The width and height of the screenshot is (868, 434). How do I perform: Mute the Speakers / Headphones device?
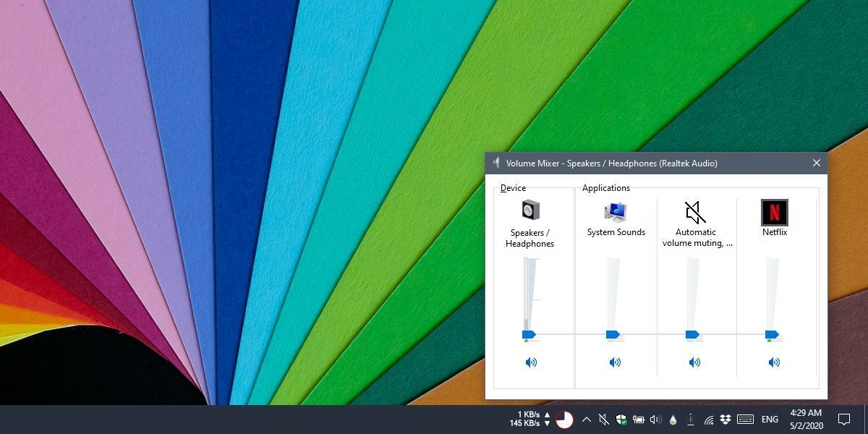(531, 362)
